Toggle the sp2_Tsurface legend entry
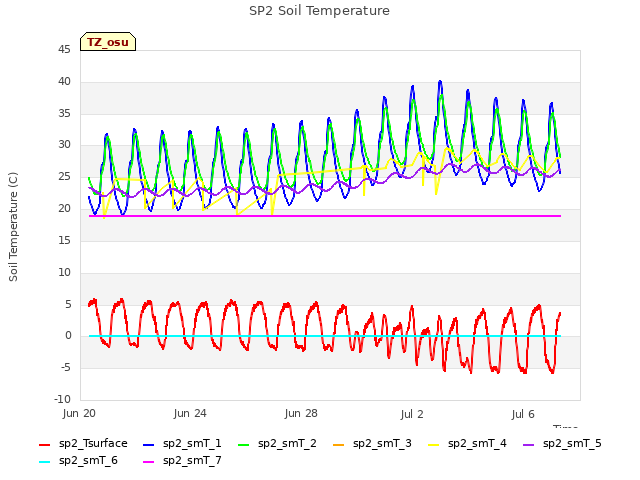640x480 pixels. pyautogui.click(x=83, y=443)
